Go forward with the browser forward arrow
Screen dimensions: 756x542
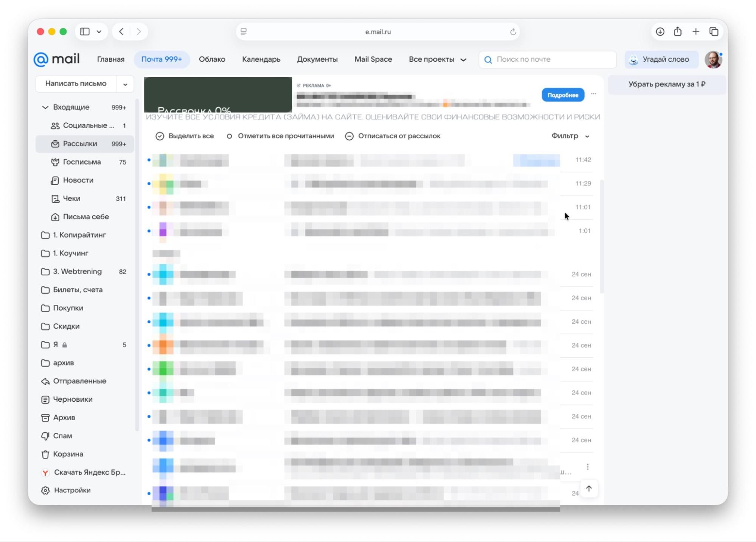(139, 31)
